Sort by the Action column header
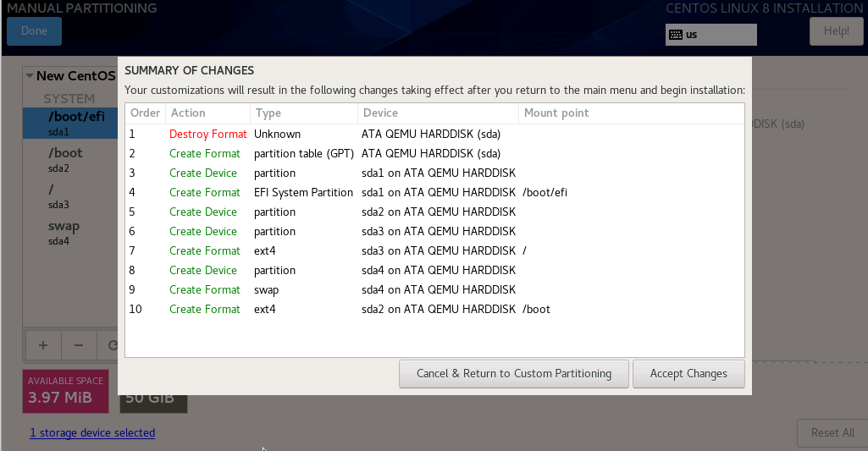Viewport: 868px width, 451px height. pyautogui.click(x=207, y=113)
